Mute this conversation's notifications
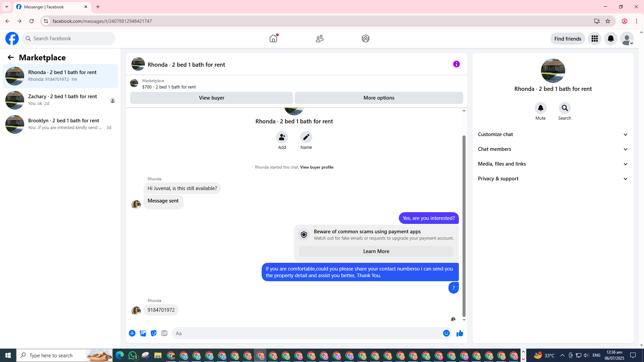 tap(540, 108)
